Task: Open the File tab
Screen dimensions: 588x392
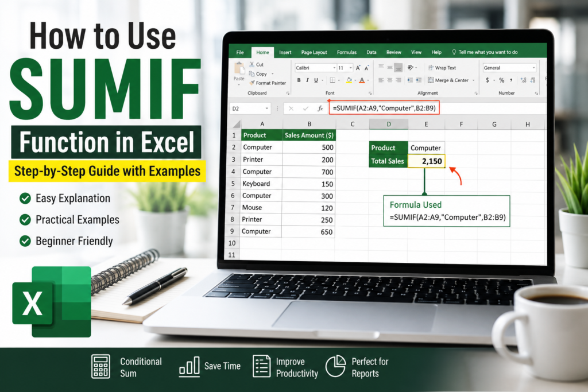Action: pyautogui.click(x=240, y=52)
